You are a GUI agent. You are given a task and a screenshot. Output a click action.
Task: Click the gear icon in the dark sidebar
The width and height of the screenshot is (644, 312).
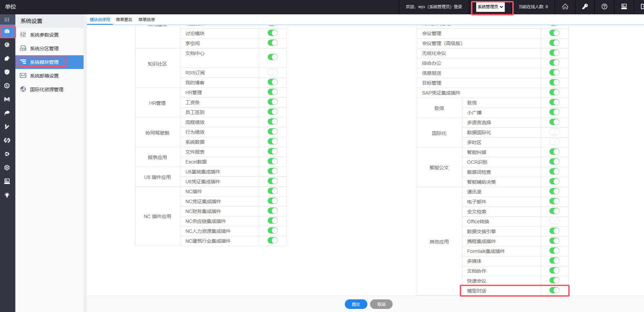click(x=7, y=45)
